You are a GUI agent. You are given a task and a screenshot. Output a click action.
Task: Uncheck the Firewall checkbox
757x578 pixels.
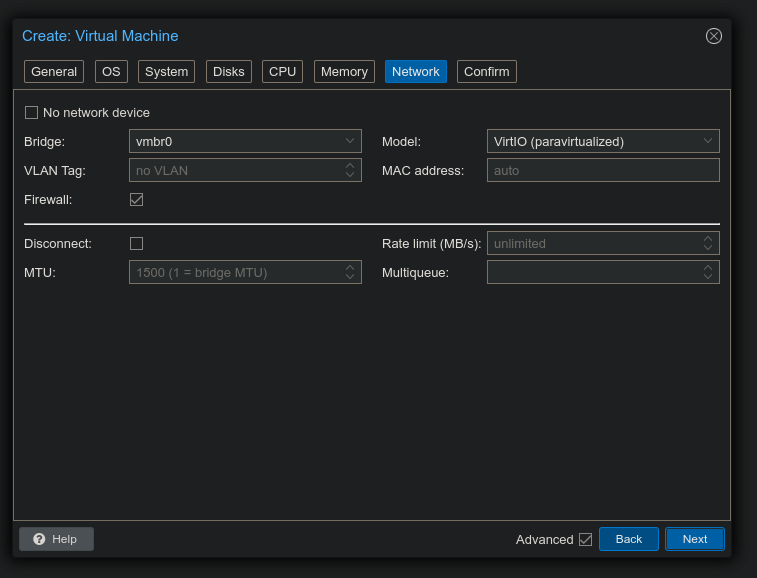(x=137, y=199)
